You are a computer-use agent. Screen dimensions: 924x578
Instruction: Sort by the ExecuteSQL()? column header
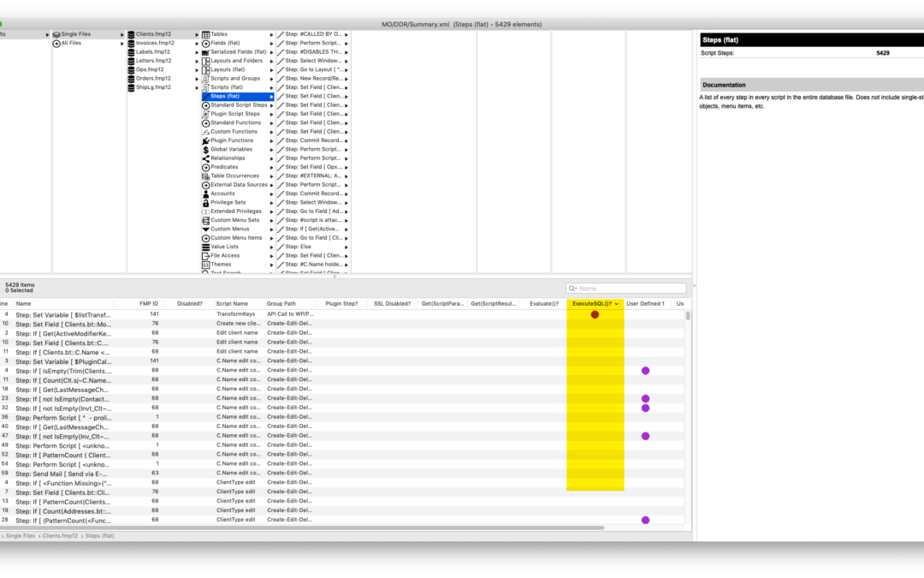[x=592, y=304]
